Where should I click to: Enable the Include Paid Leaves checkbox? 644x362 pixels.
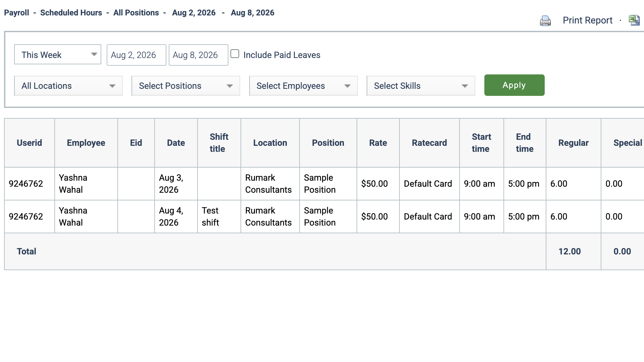(235, 54)
